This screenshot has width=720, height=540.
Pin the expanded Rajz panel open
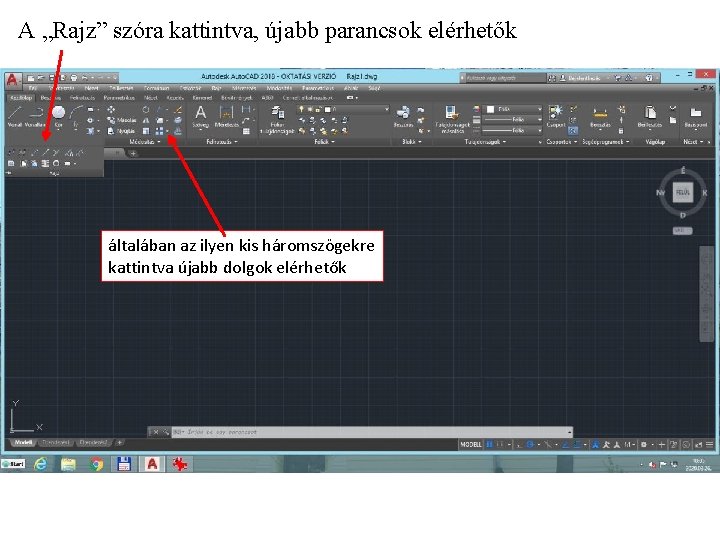click(9, 173)
